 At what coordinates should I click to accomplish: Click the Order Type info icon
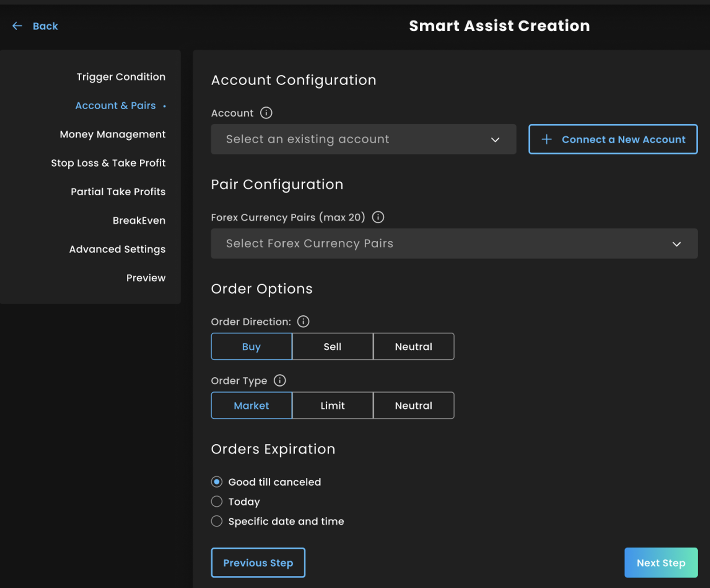280,380
